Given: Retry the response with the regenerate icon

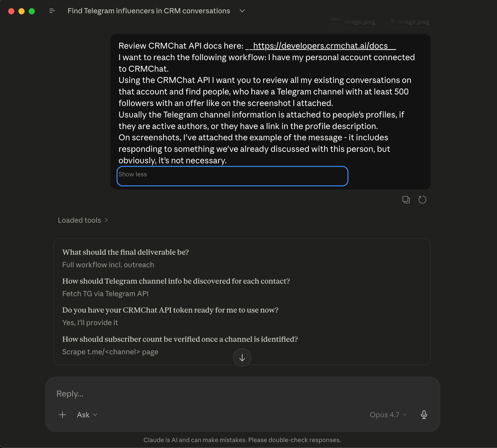Looking at the screenshot, I should click(x=422, y=200).
